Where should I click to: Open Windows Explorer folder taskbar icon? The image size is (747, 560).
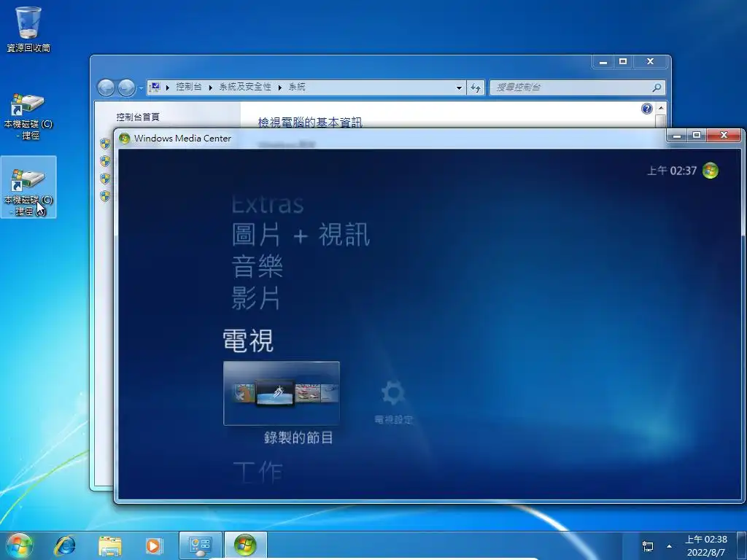(x=109, y=546)
